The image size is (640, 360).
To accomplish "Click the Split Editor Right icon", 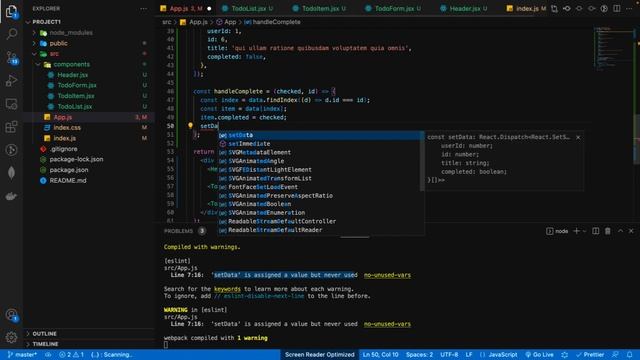I will tap(617, 8).
